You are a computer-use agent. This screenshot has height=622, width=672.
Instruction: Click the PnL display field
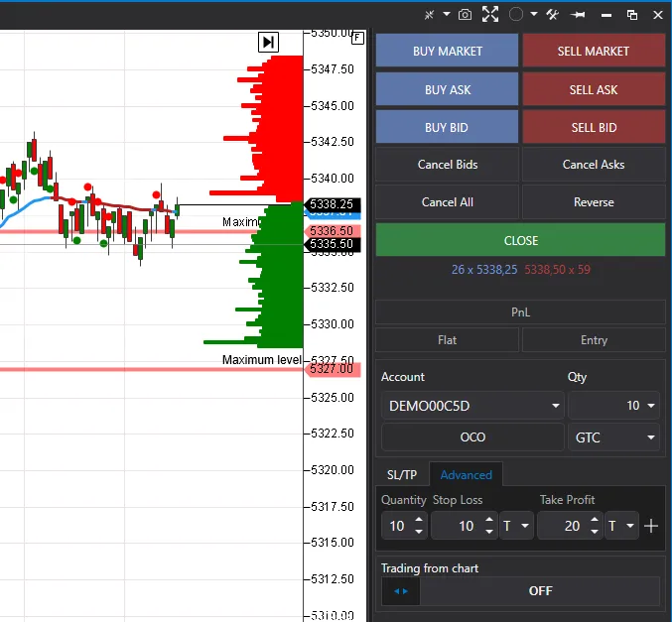[x=521, y=311]
